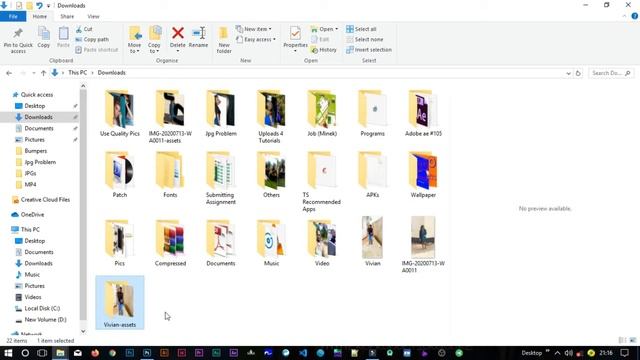Click sidebar scrollbar up arrow
This screenshot has height=360, width=640.
tap(83, 86)
